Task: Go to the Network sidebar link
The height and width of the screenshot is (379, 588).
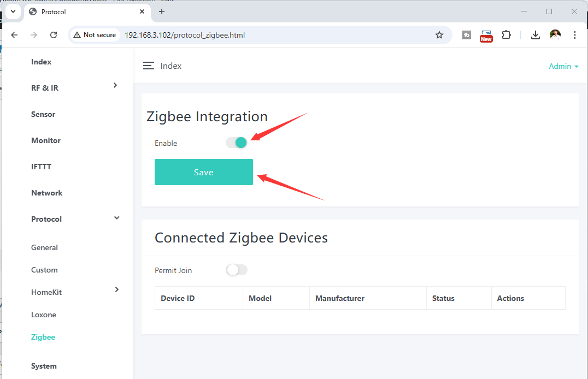Action: (47, 193)
